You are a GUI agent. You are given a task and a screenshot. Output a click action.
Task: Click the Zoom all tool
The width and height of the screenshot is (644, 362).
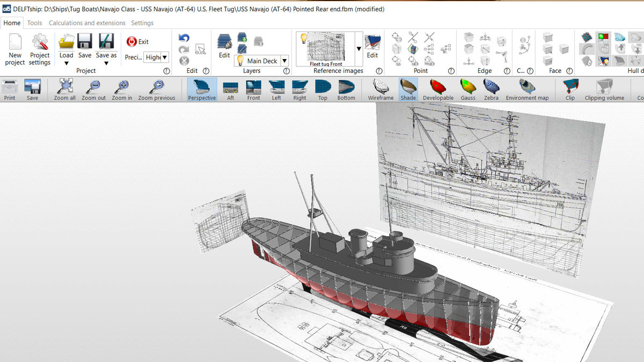(65, 90)
